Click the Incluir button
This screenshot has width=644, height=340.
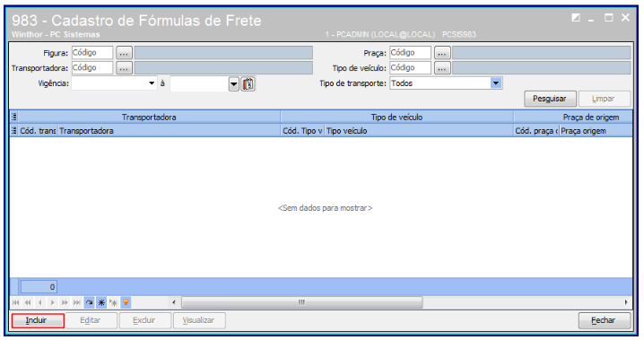tap(38, 320)
